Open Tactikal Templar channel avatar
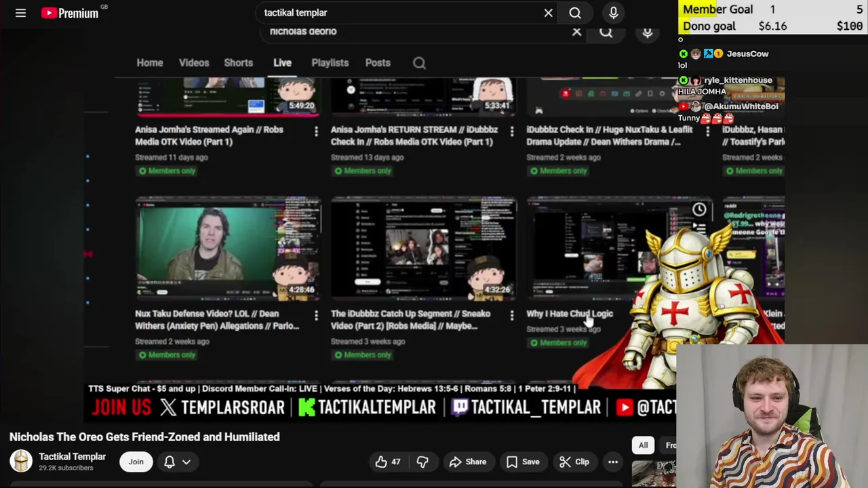Viewport: 868px width, 488px height. point(21,461)
